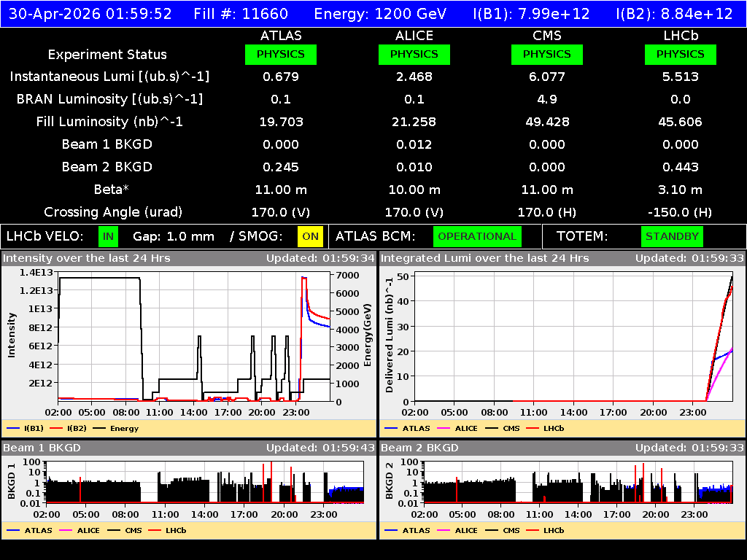Screen dimensions: 747x560
Task: Select LHCb fill luminosity value 45.606
Action: [x=681, y=122]
